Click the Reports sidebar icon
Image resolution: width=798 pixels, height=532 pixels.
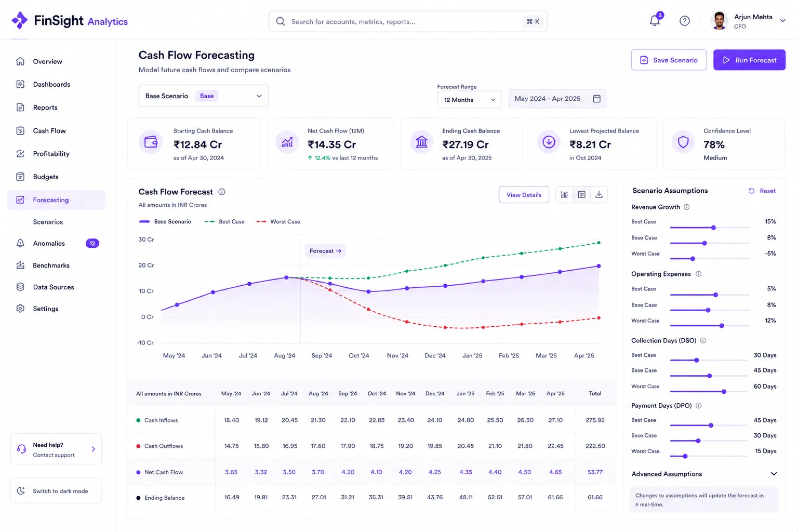pos(20,108)
